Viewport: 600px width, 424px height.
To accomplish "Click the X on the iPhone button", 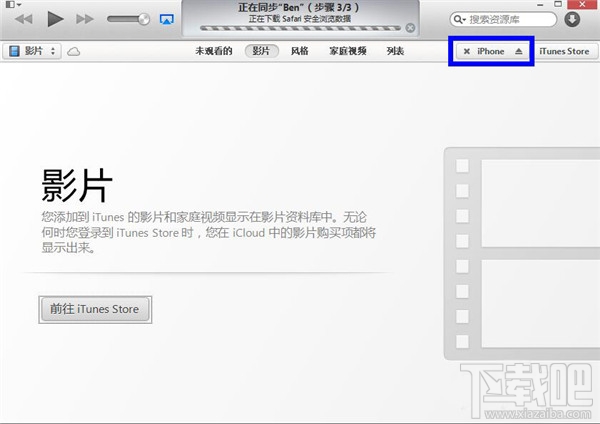I will click(466, 51).
